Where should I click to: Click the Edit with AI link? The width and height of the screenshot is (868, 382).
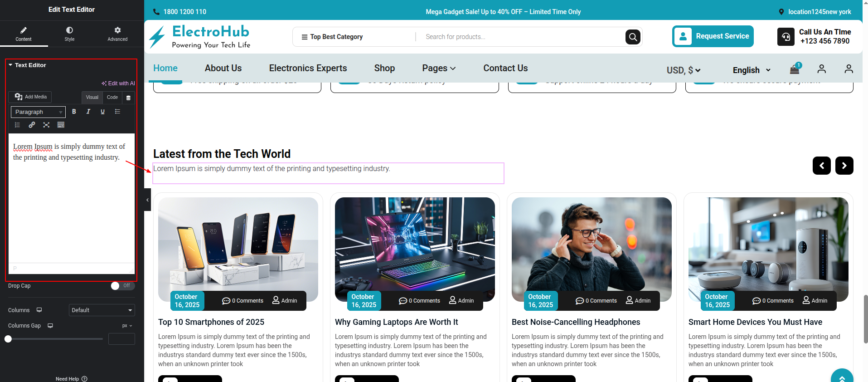point(118,83)
